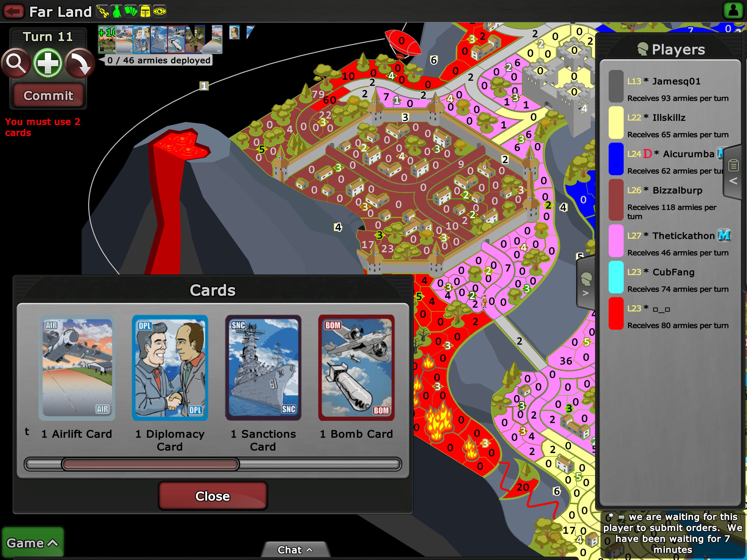The height and width of the screenshot is (560, 747).
Task: Select the green plus deploy button
Action: click(x=48, y=63)
